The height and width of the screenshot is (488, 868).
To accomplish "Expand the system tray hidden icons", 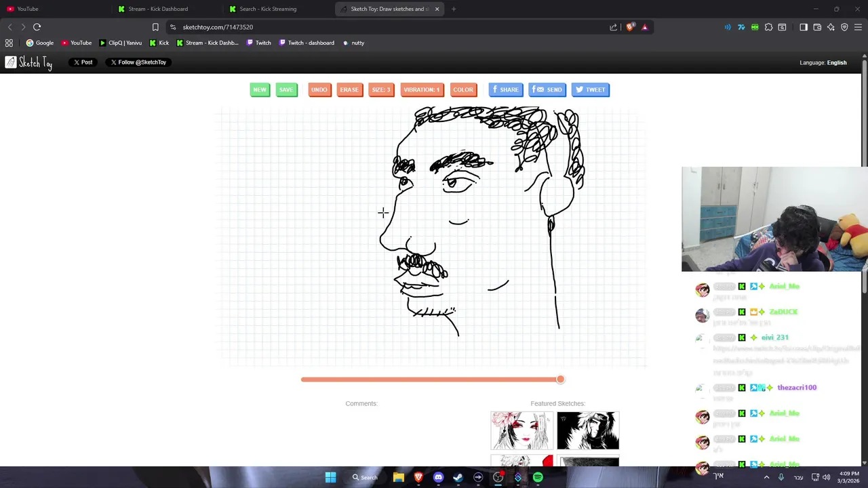I will tap(767, 477).
